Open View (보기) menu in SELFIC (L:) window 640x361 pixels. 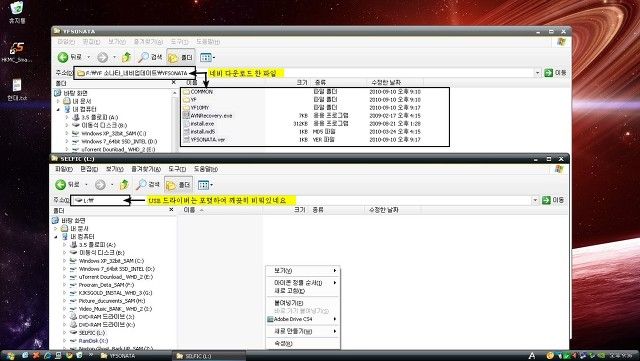point(114,169)
